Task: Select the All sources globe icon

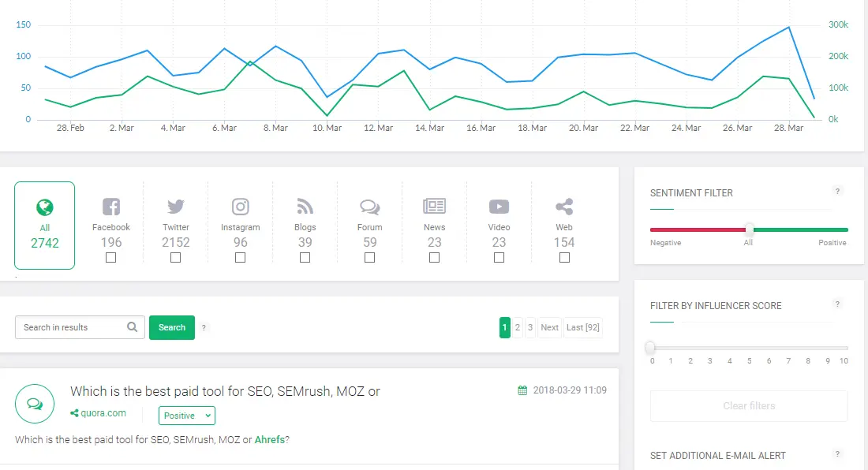Action: pos(45,207)
